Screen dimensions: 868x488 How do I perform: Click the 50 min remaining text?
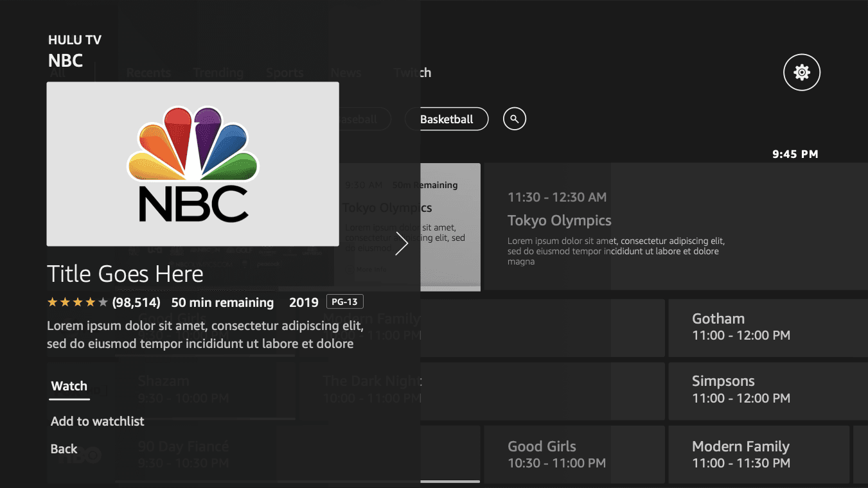tap(222, 302)
